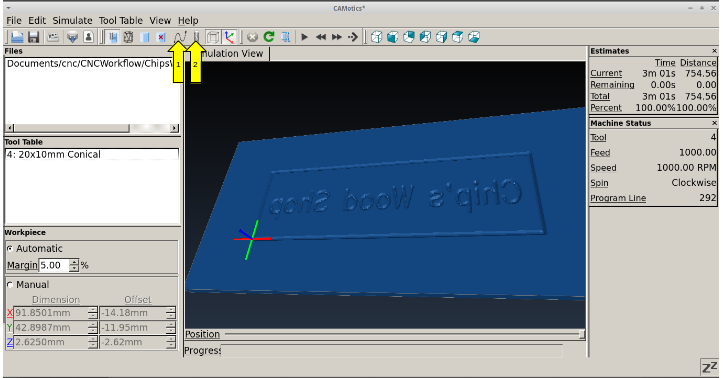Select the Manual workpiece radio button
Viewport: 723px width, 378px height.
coord(10,285)
